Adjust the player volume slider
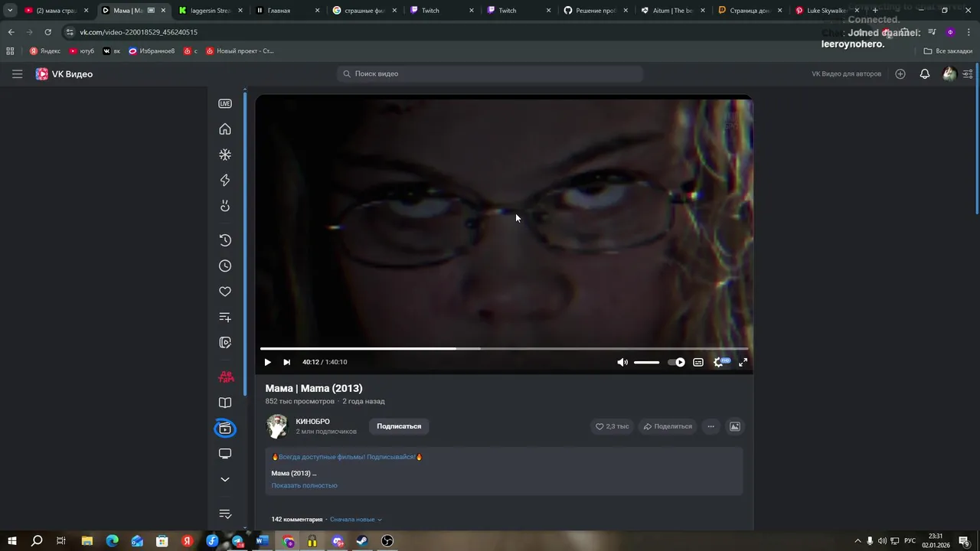 [647, 363]
